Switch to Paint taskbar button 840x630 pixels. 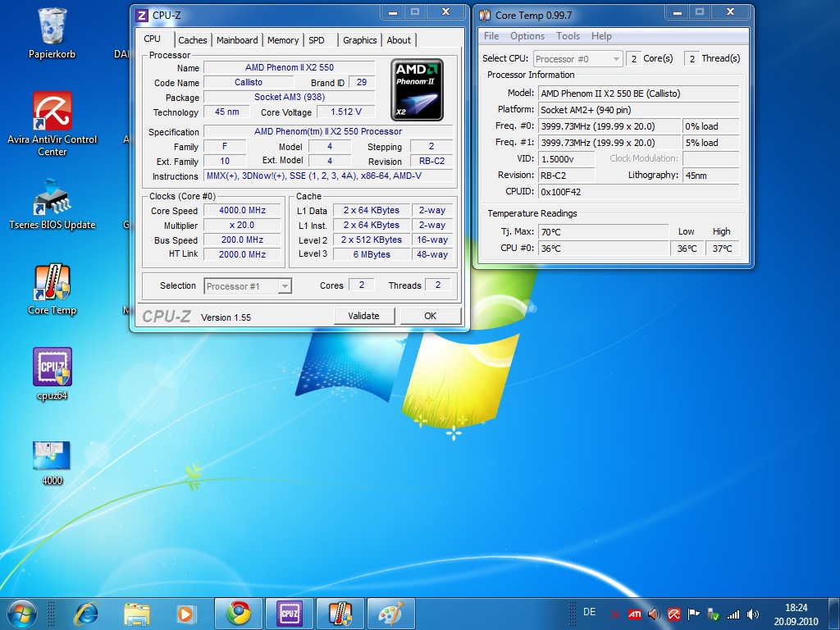coord(391,614)
